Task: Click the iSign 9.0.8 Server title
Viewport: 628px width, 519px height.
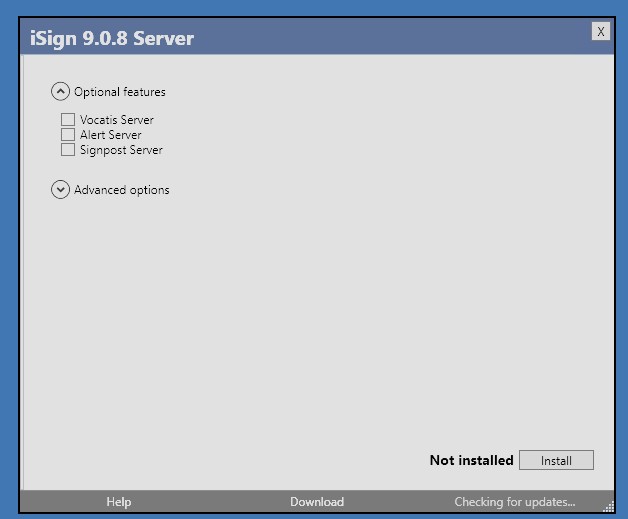Action: pyautogui.click(x=112, y=39)
